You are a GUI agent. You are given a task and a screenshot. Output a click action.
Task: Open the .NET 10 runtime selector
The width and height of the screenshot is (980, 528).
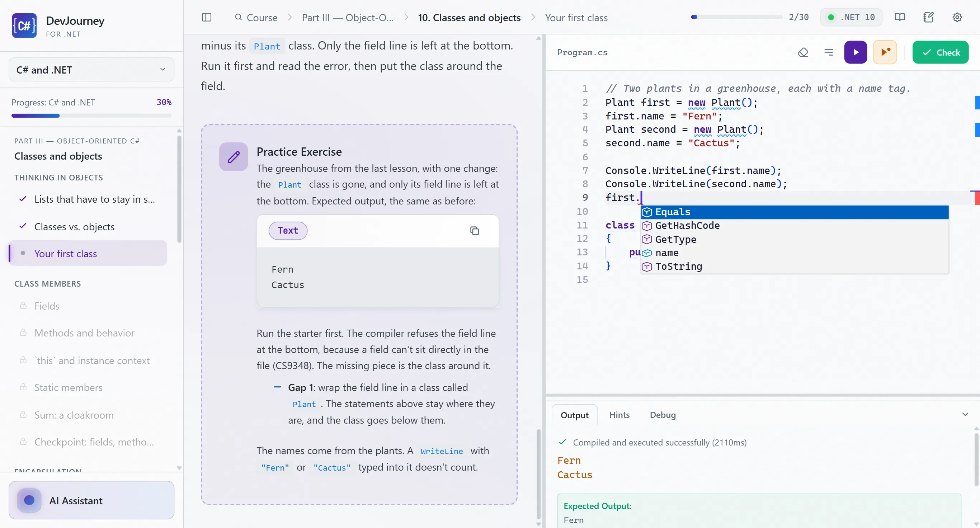click(852, 18)
